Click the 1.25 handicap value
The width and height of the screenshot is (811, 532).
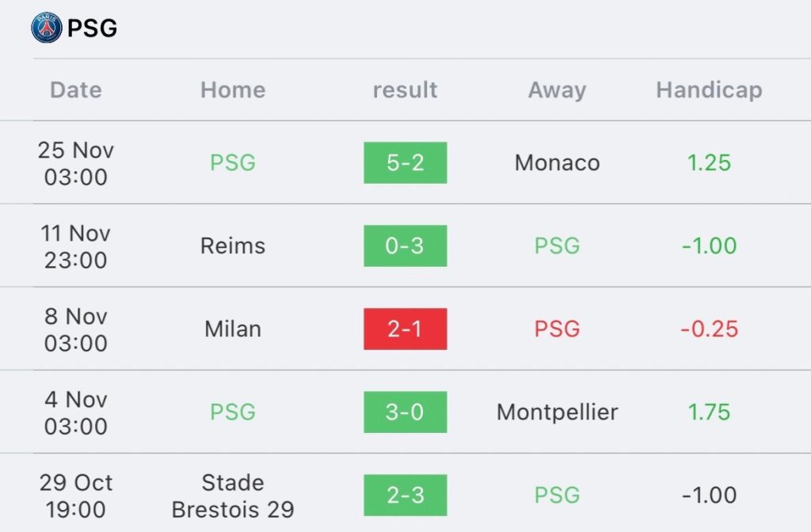tap(709, 163)
